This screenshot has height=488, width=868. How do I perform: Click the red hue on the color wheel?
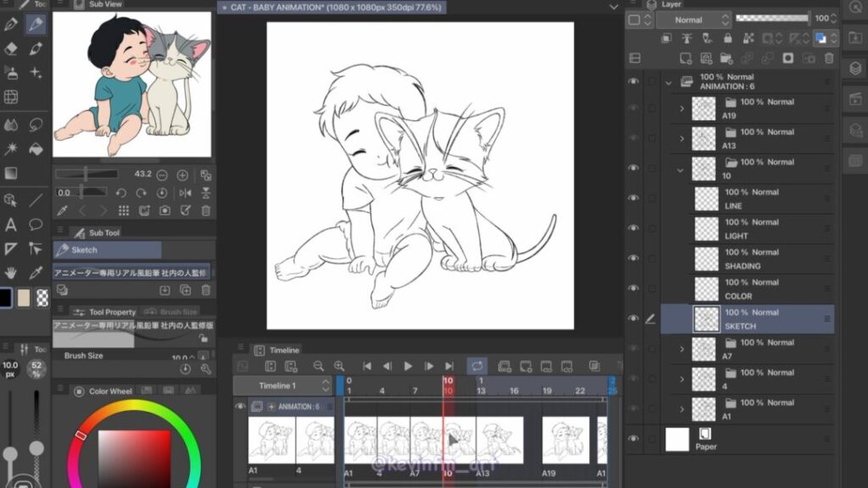[81, 435]
